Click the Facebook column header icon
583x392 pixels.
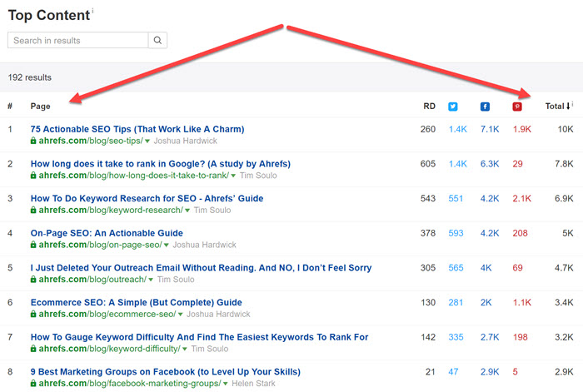485,107
